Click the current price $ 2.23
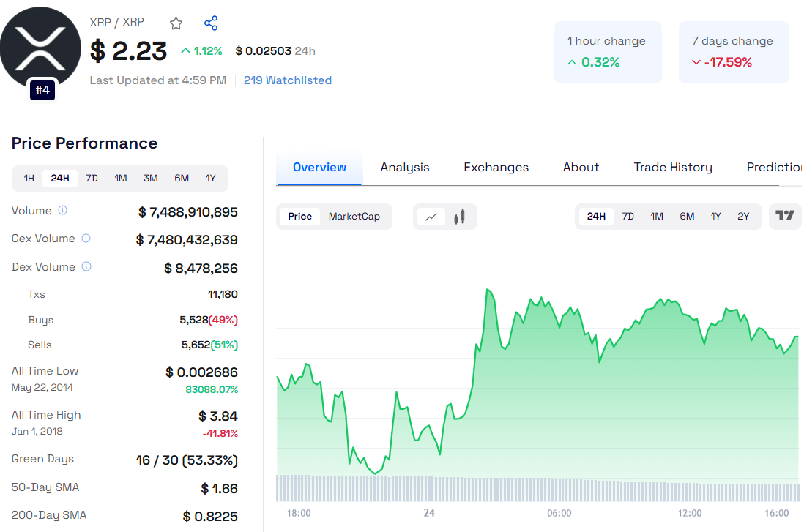804x532 pixels. [x=128, y=51]
